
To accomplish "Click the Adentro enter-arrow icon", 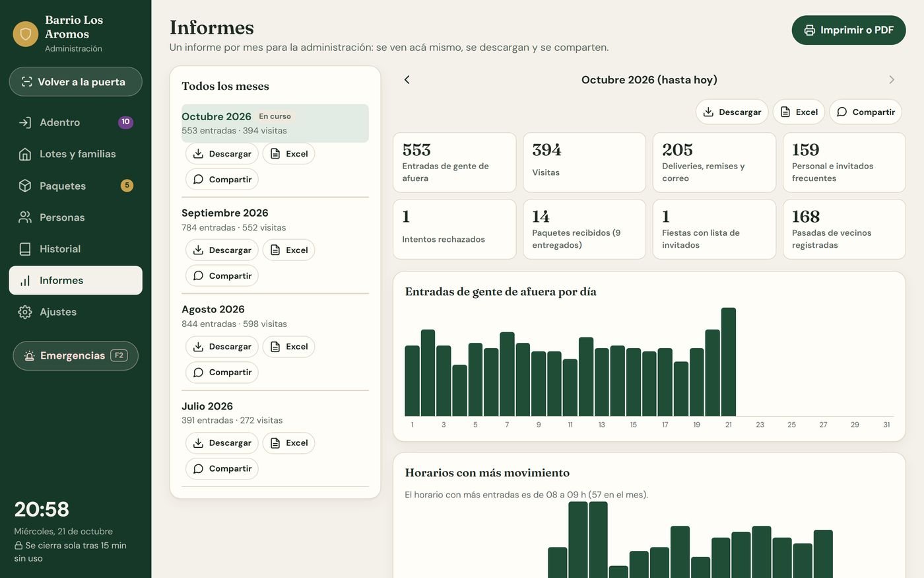I will [25, 122].
